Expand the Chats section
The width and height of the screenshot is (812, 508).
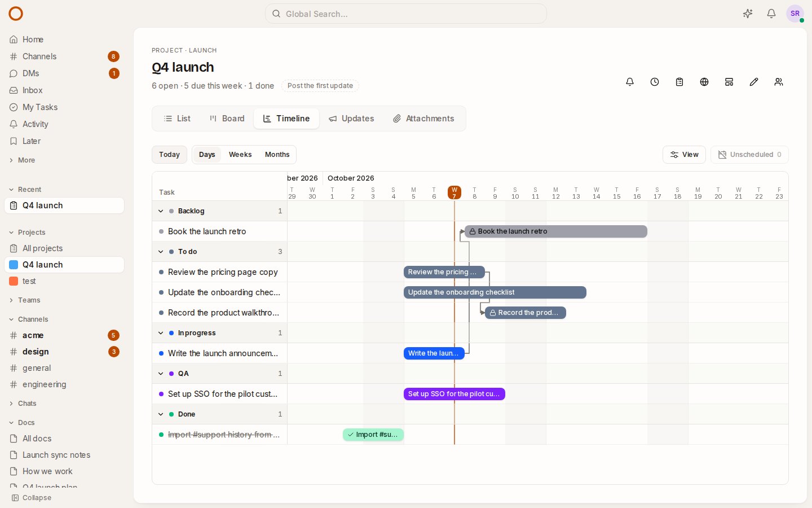coord(23,404)
